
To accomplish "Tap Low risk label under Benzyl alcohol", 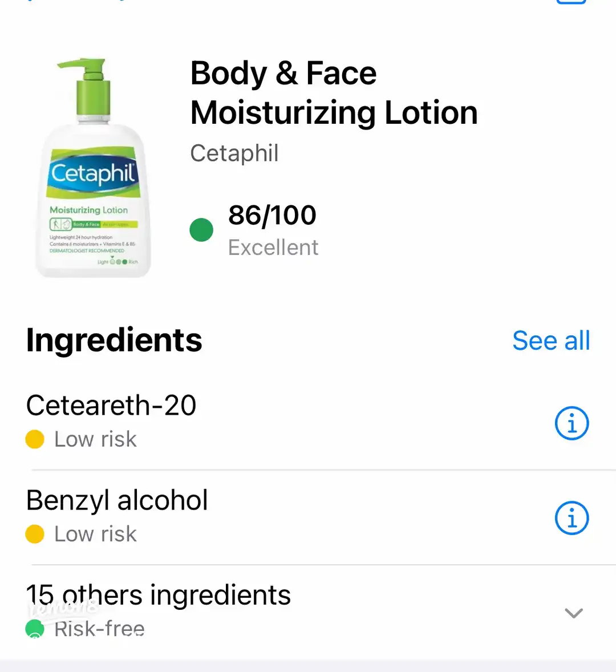I will coord(95,534).
